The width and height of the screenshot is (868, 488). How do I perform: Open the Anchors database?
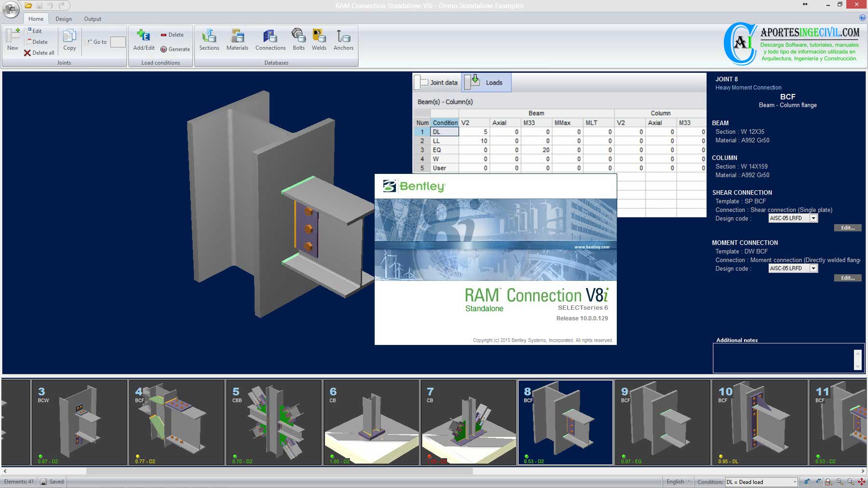coord(343,40)
